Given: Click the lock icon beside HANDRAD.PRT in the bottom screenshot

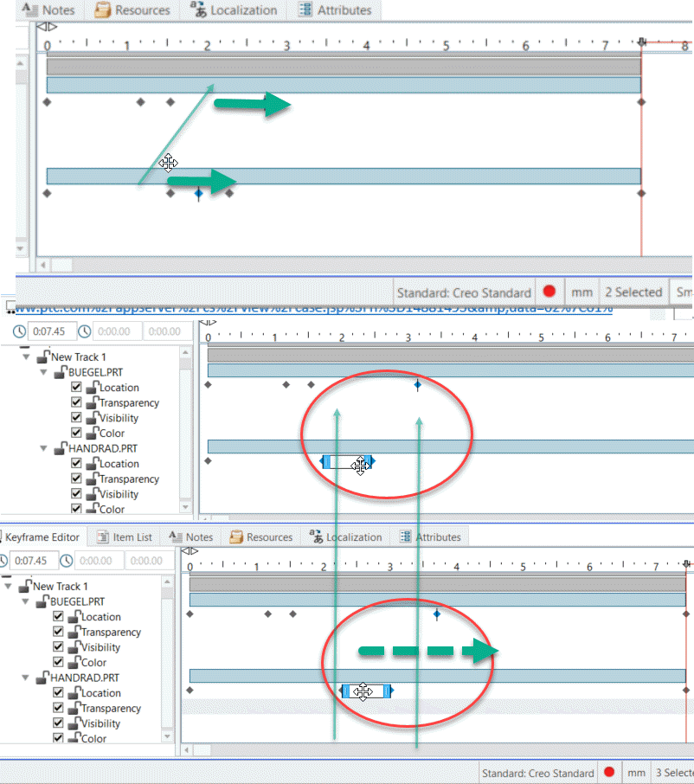Looking at the screenshot, I should coord(42,678).
